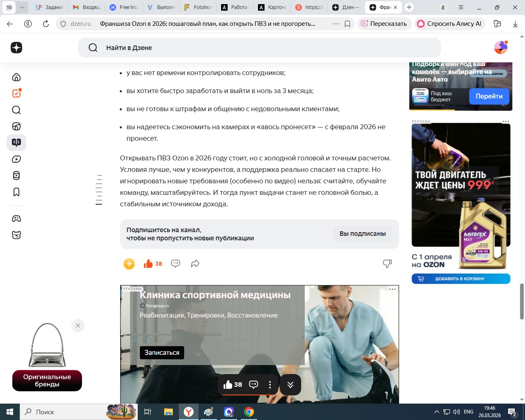Viewport: 525px width, 420px height.
Task: Open Google Chrome from the taskbar
Action: (x=249, y=412)
